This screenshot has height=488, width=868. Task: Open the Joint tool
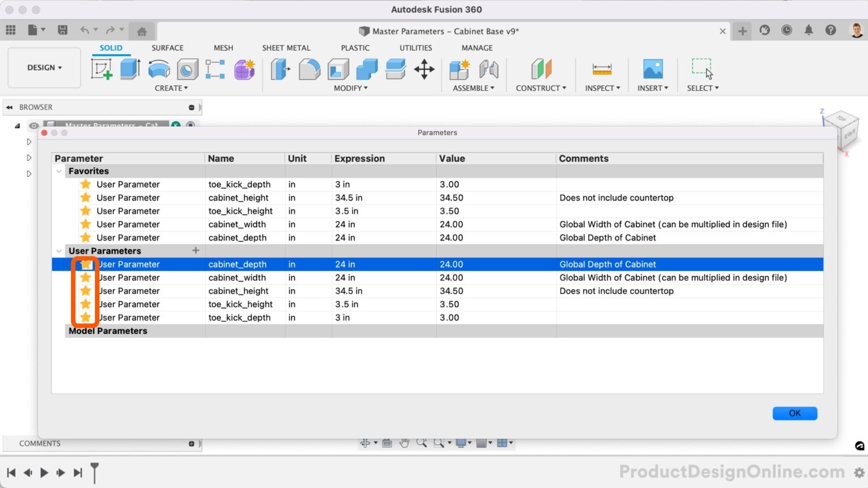coord(489,69)
